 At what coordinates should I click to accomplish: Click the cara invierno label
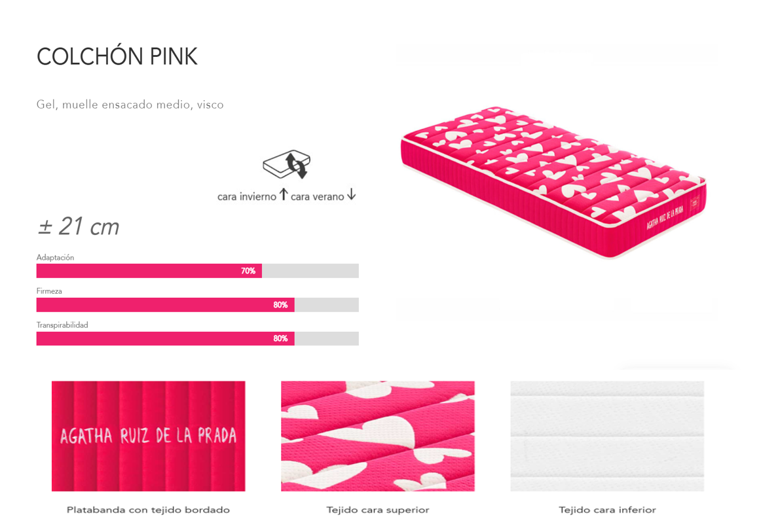pyautogui.click(x=246, y=196)
